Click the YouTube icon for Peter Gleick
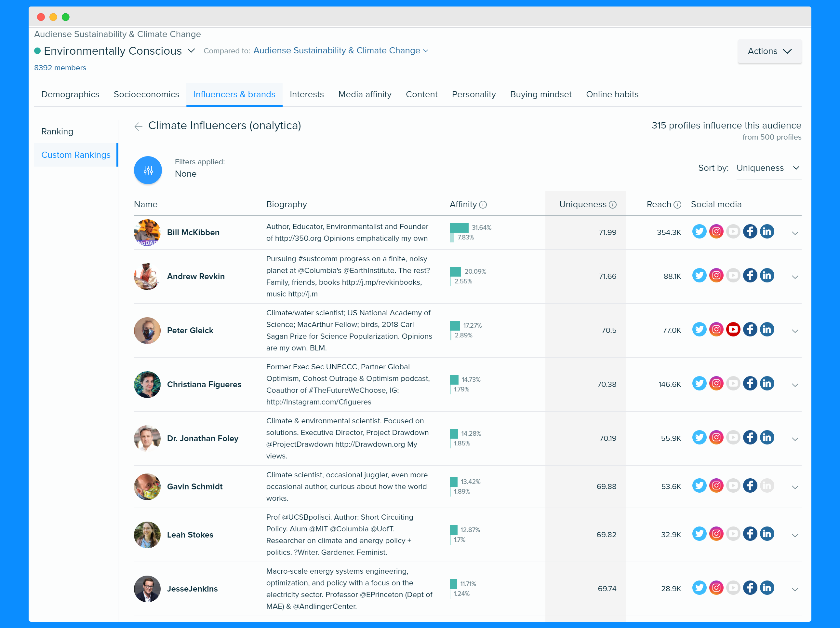 (x=733, y=329)
